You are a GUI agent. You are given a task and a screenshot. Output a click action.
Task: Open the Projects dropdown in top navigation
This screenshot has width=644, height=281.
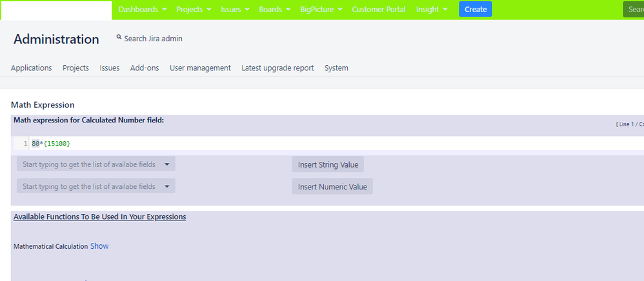click(x=194, y=10)
